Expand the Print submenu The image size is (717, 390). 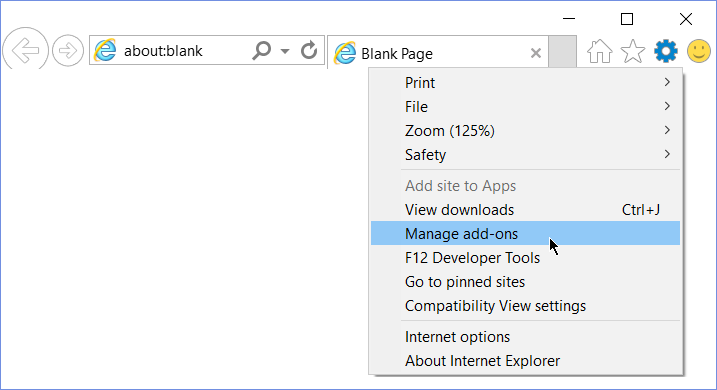(x=525, y=82)
